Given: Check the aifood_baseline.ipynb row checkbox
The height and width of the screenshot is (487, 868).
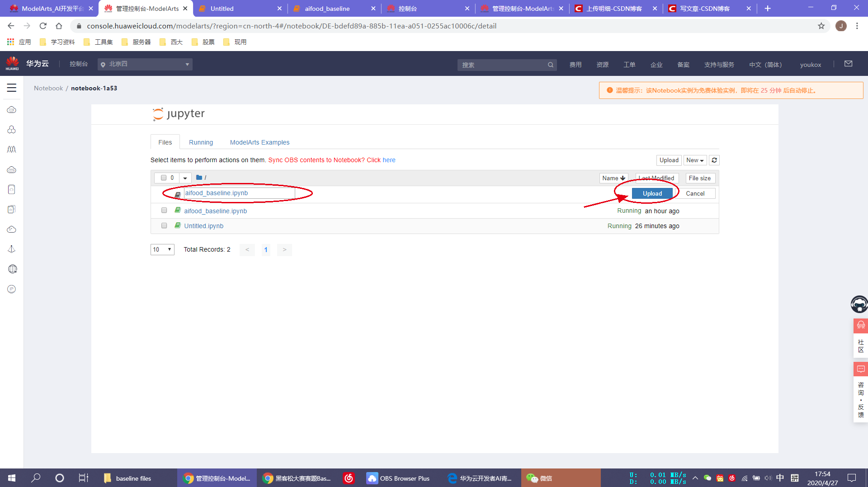Looking at the screenshot, I should 164,211.
